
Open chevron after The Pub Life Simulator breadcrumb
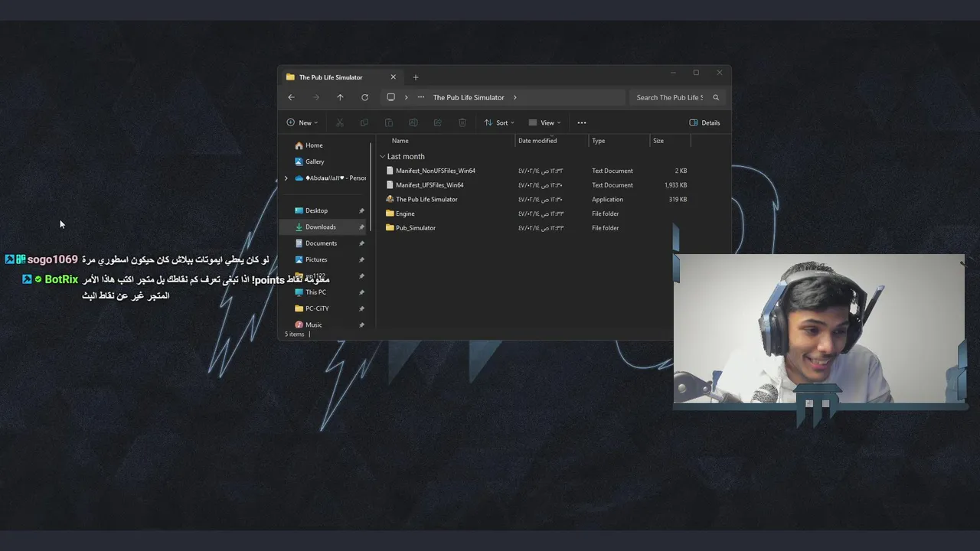point(515,97)
